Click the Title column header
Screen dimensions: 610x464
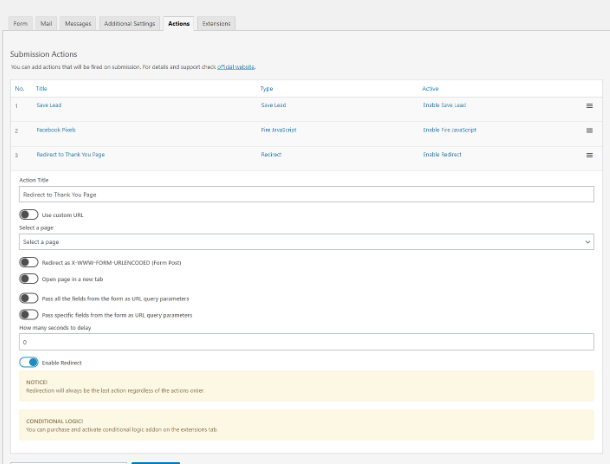tap(42, 89)
